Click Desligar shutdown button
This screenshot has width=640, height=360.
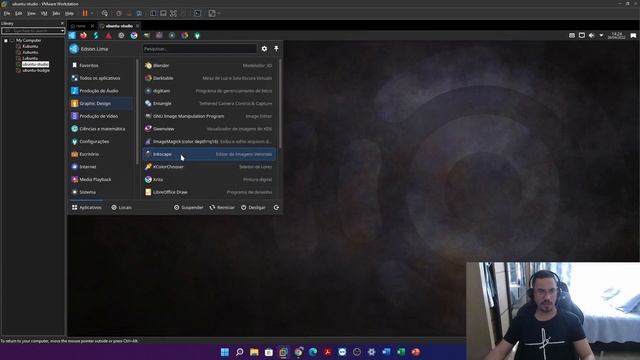point(253,207)
